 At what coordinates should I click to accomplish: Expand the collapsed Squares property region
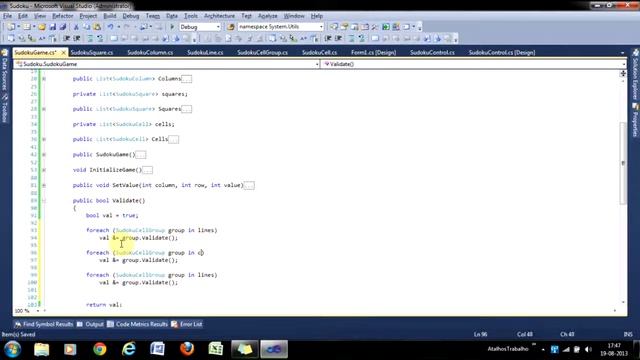coord(44,109)
